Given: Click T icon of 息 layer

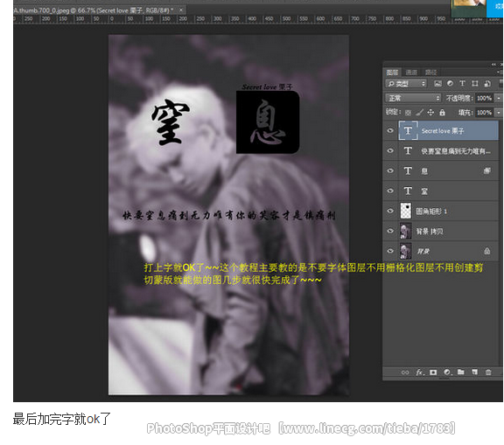Looking at the screenshot, I should point(408,170).
